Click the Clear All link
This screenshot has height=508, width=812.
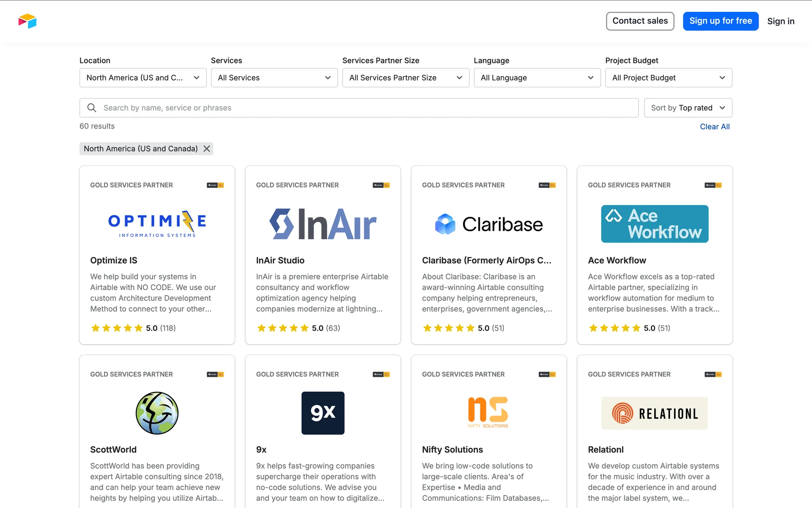tap(714, 127)
